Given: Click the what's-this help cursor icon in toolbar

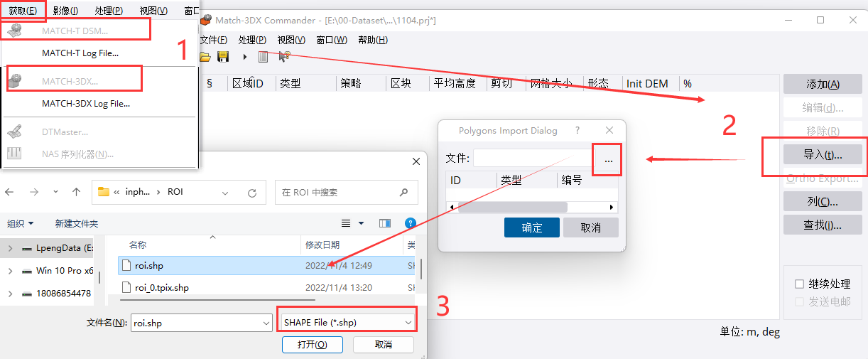Looking at the screenshot, I should pos(284,56).
